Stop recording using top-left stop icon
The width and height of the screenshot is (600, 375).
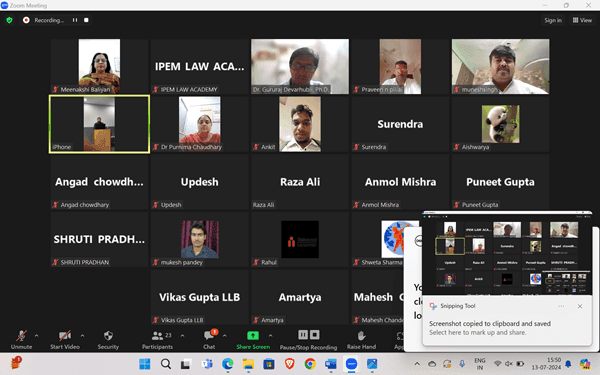click(86, 20)
